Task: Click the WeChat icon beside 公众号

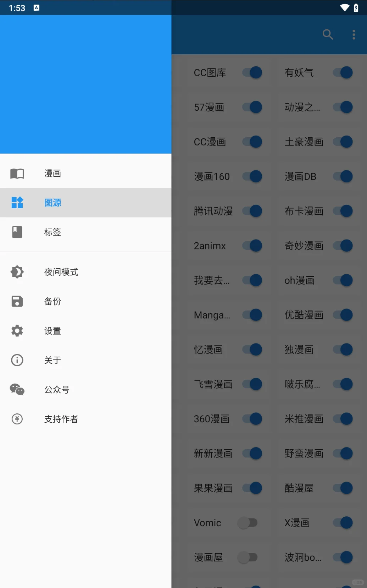Action: 17,390
